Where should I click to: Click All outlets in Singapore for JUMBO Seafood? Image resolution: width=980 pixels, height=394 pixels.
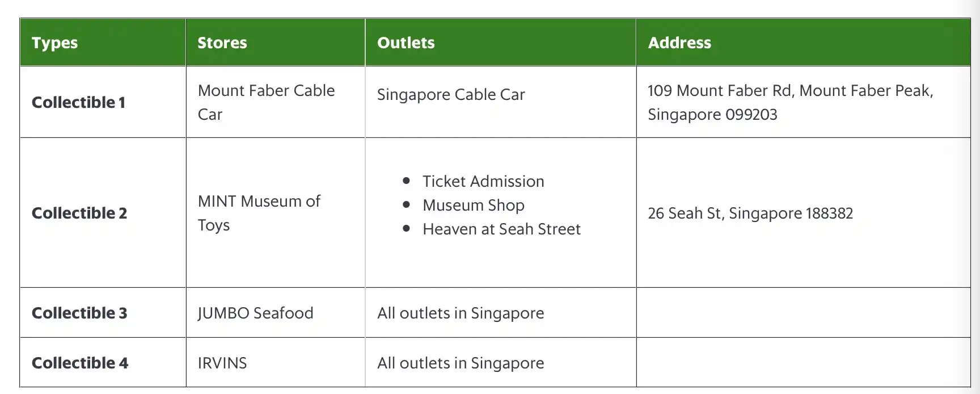click(461, 313)
